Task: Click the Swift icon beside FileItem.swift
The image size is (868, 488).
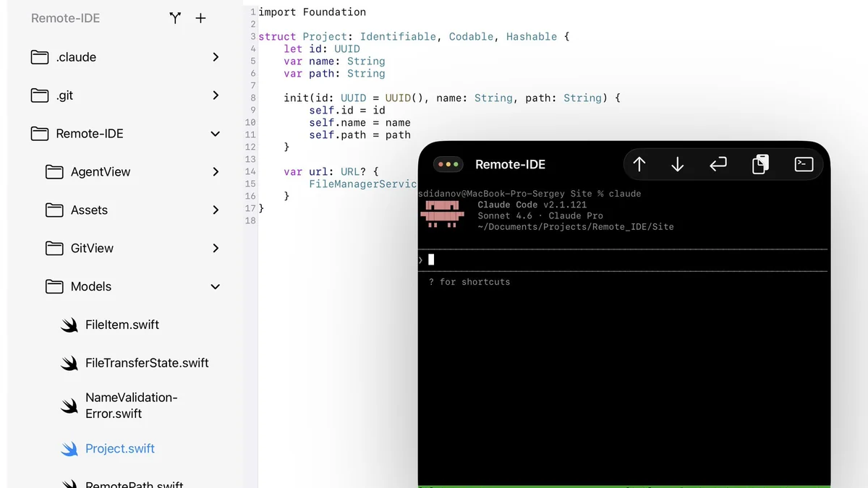Action: (x=69, y=325)
